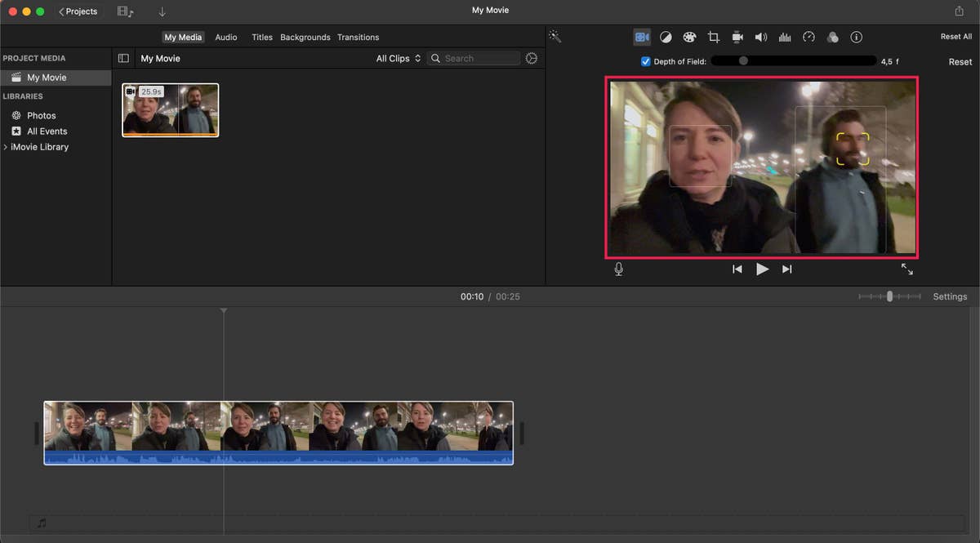Toggle the sidebar visibility button

[x=123, y=59]
